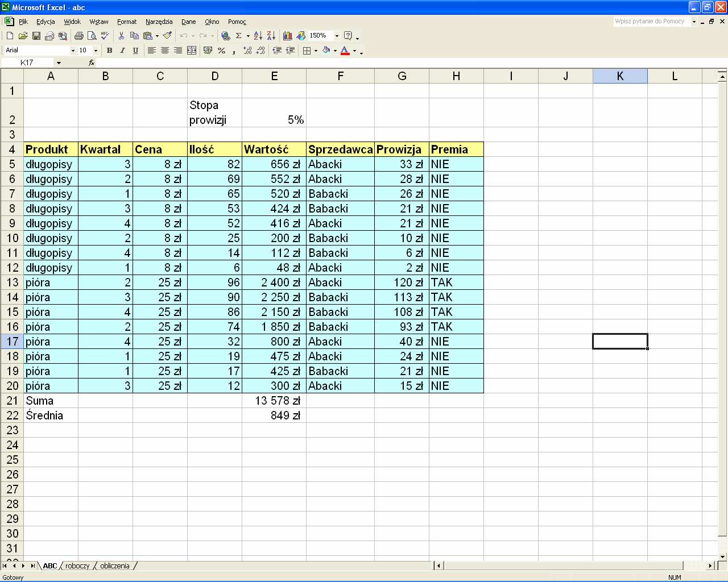Toggle Align Left

(152, 51)
